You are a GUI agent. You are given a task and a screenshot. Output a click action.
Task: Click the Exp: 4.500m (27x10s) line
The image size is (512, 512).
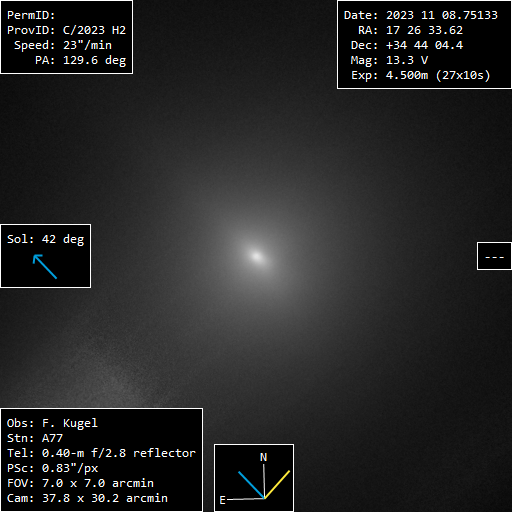[x=421, y=75]
